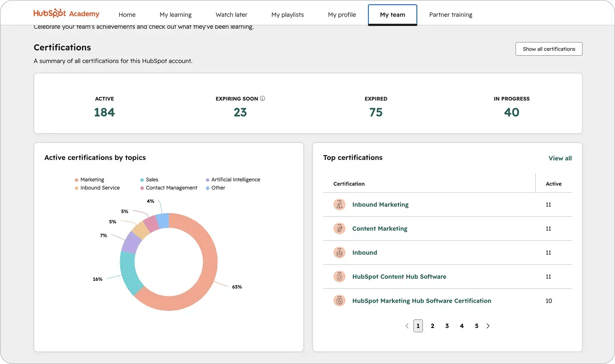
Task: Toggle Sales legend entry in chart
Action: point(149,180)
